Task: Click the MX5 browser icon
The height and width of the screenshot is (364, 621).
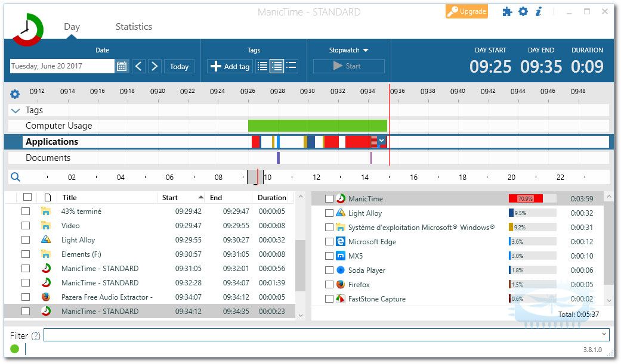Action: point(340,256)
